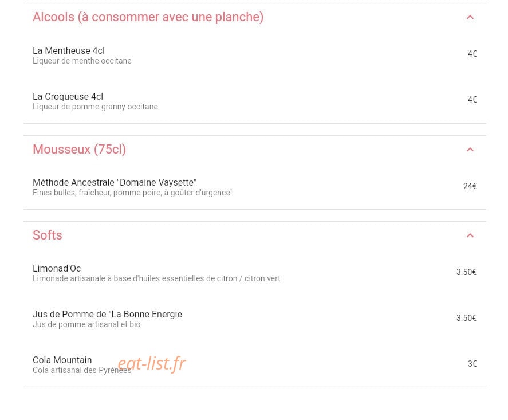Collapse the Softs section chevron
Viewport: 508px width, 420px height.
point(470,235)
